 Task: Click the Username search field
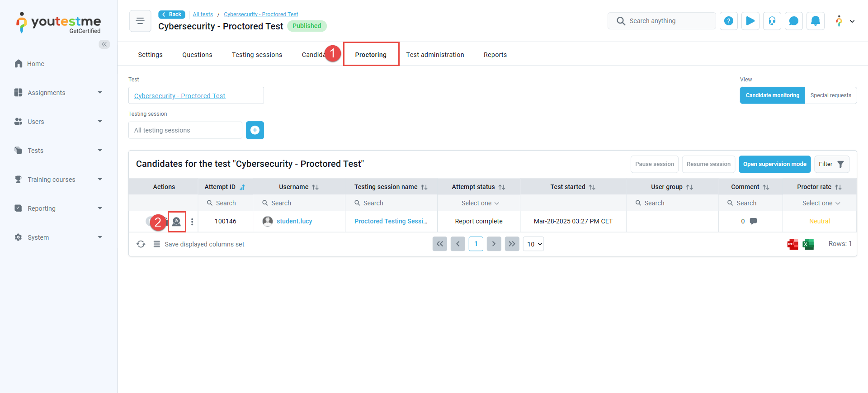point(299,204)
